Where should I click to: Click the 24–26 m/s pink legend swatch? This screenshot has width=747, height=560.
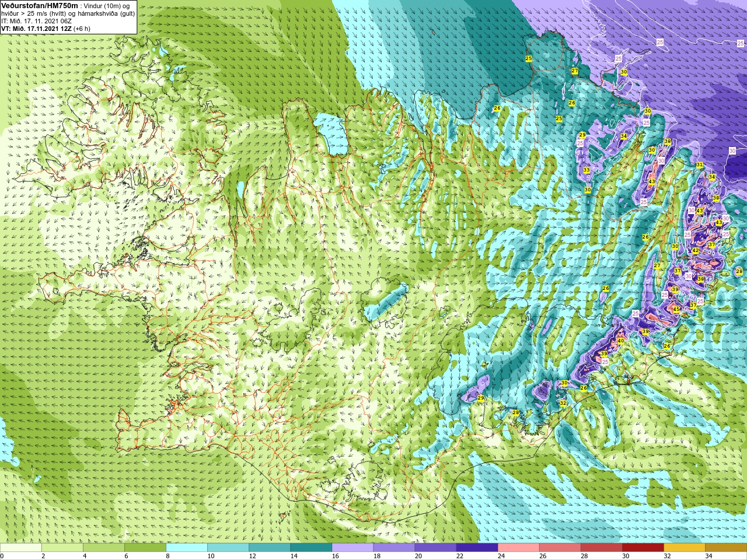tap(518, 548)
